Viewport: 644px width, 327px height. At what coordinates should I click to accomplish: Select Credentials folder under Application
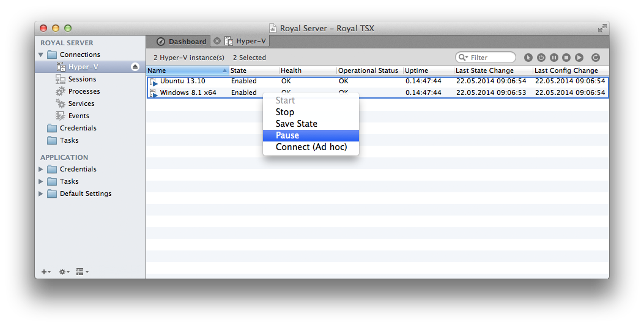(x=72, y=169)
